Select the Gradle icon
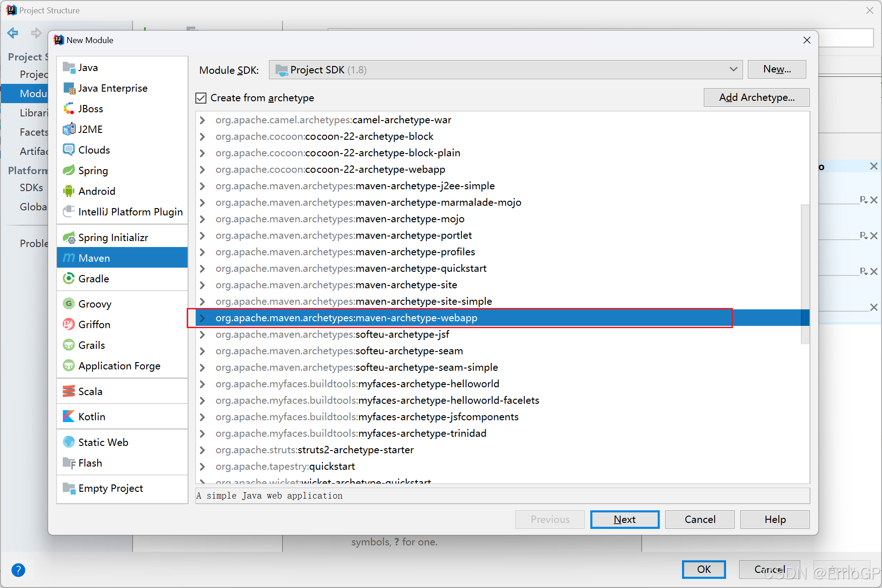Screen dimensions: 882x588 tap(69, 279)
